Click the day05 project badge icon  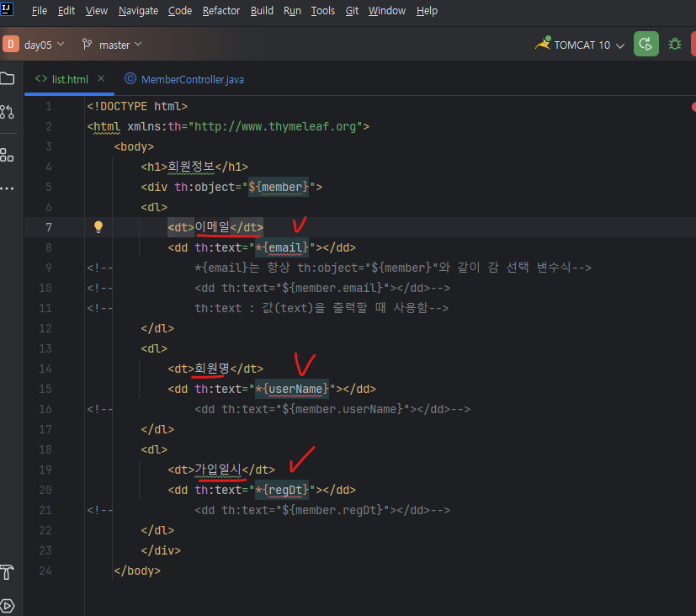[11, 44]
